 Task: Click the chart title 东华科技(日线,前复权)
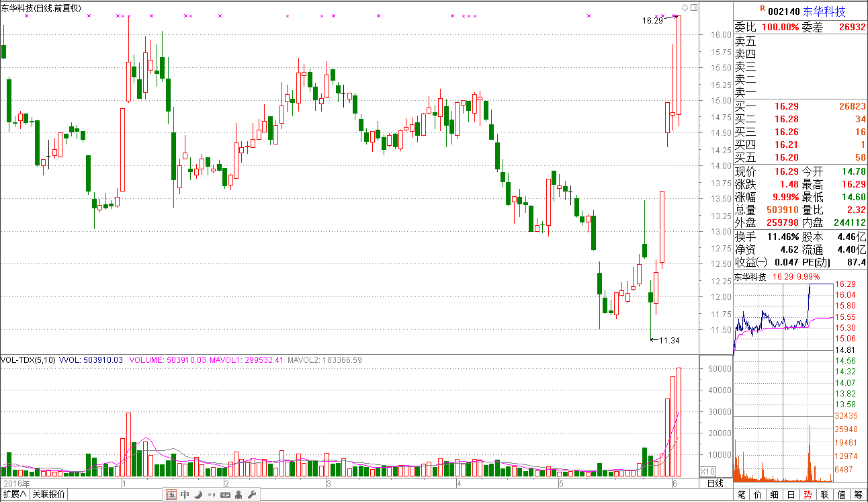42,9
